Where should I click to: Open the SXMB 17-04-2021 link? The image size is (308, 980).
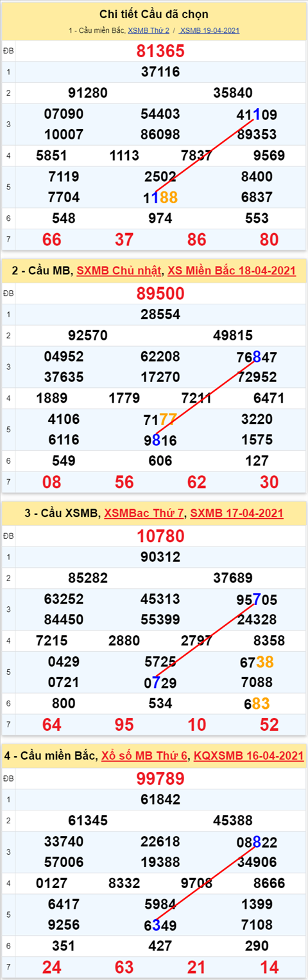point(237,514)
